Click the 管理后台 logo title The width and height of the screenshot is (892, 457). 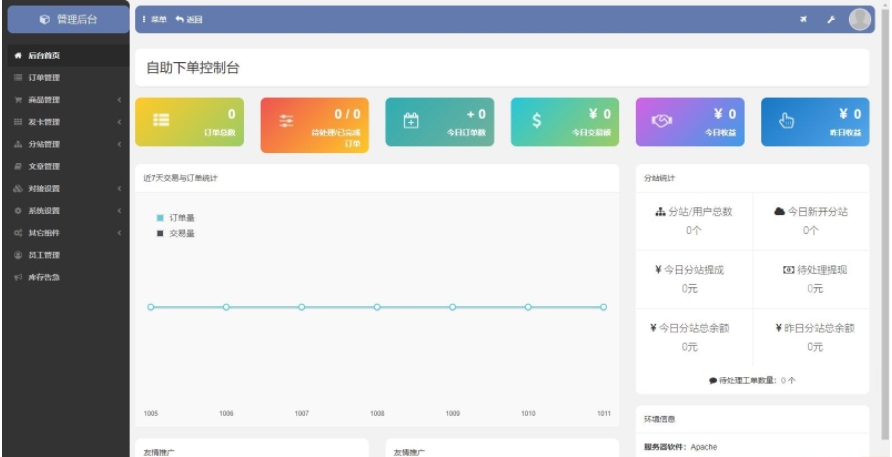click(x=68, y=19)
